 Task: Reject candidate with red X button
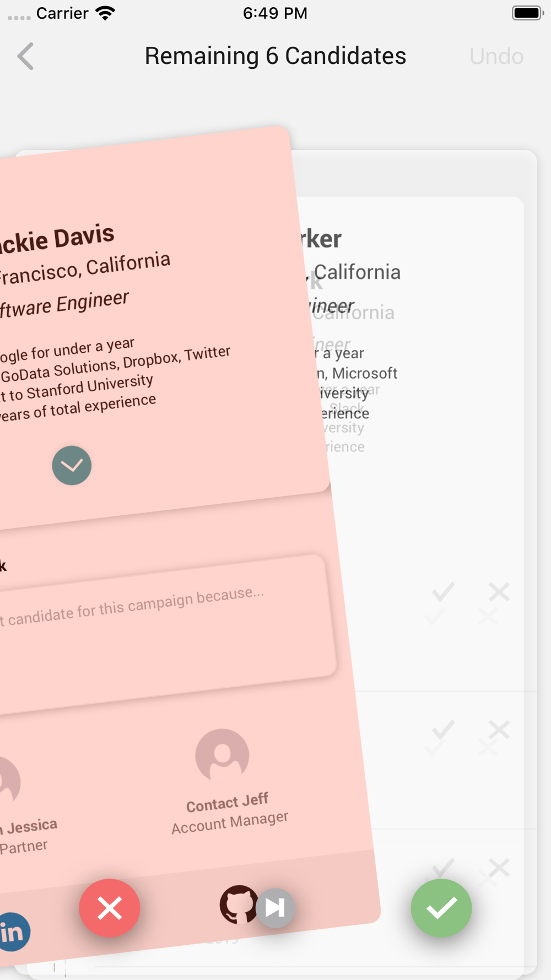110,908
